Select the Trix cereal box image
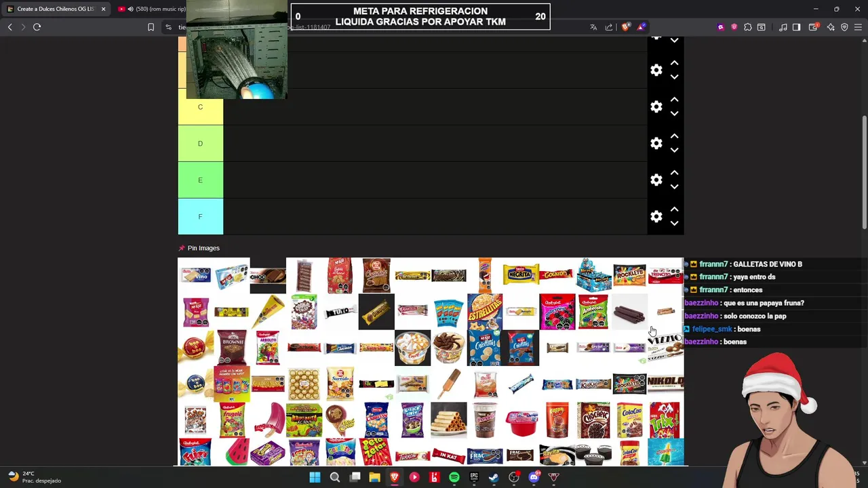 (x=665, y=420)
